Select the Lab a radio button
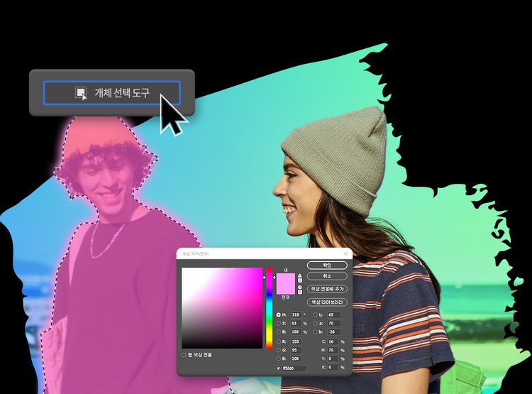This screenshot has height=394, width=532. tap(316, 323)
